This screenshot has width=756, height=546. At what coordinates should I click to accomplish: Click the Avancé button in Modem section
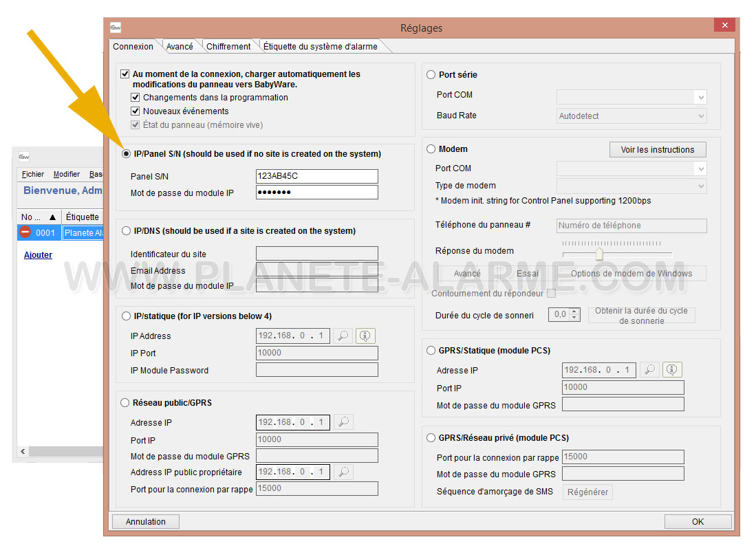pos(466,273)
